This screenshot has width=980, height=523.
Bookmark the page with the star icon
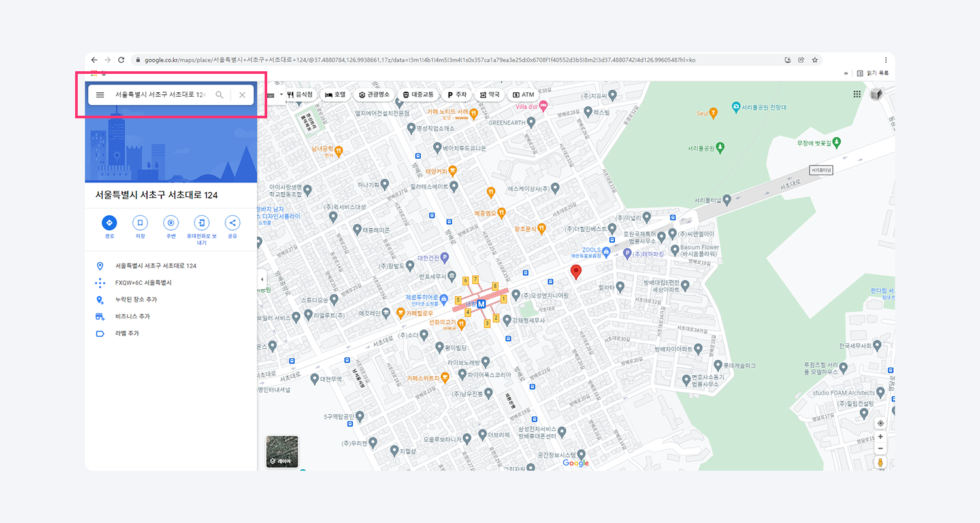pos(815,59)
